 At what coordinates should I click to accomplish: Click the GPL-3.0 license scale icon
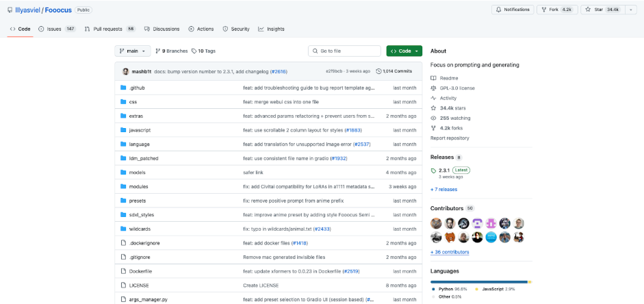(x=433, y=88)
